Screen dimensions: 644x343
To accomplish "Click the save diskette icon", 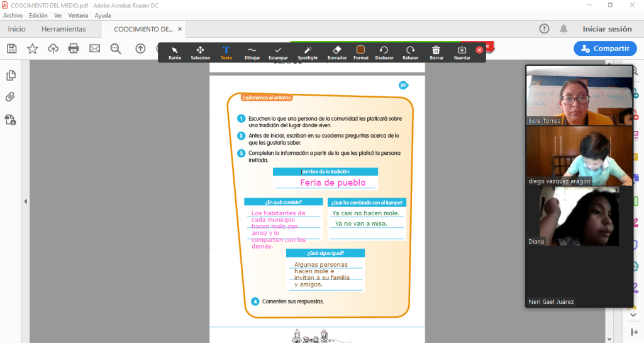I will pyautogui.click(x=11, y=48).
